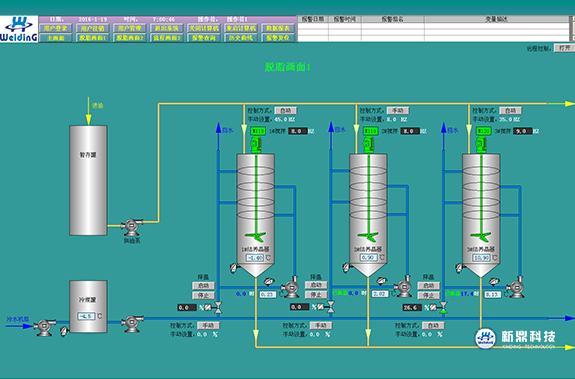Image resolution: width=575 pixels, height=379 pixels.
Task: Open the 脱脂画面2 screen
Action: [x=130, y=38]
